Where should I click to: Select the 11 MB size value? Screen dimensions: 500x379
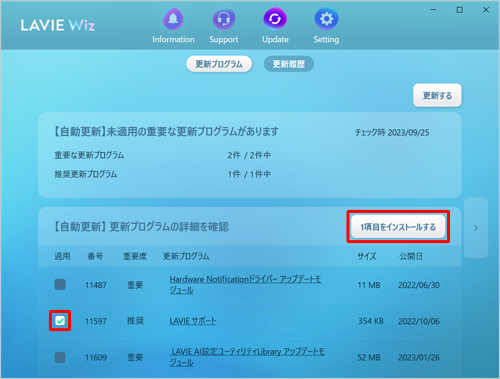click(369, 285)
